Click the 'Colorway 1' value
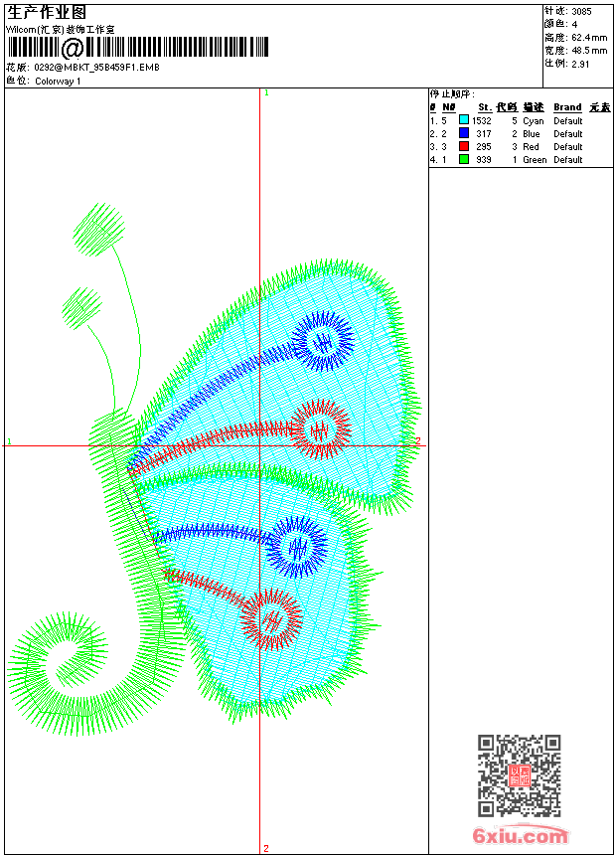 point(58,82)
